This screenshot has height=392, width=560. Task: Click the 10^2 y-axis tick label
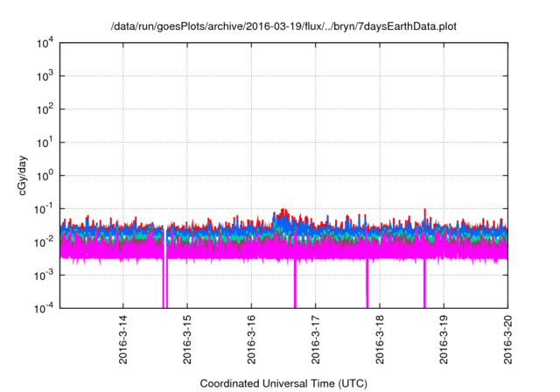[x=45, y=109]
